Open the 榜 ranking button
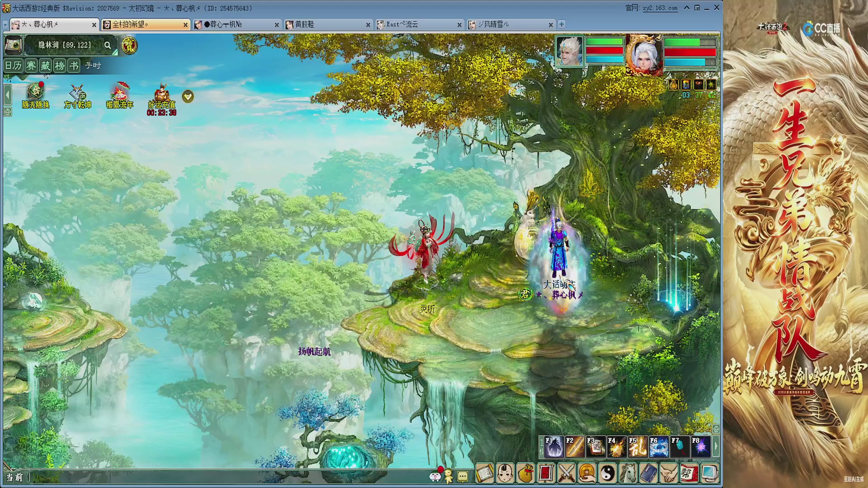 [x=60, y=66]
